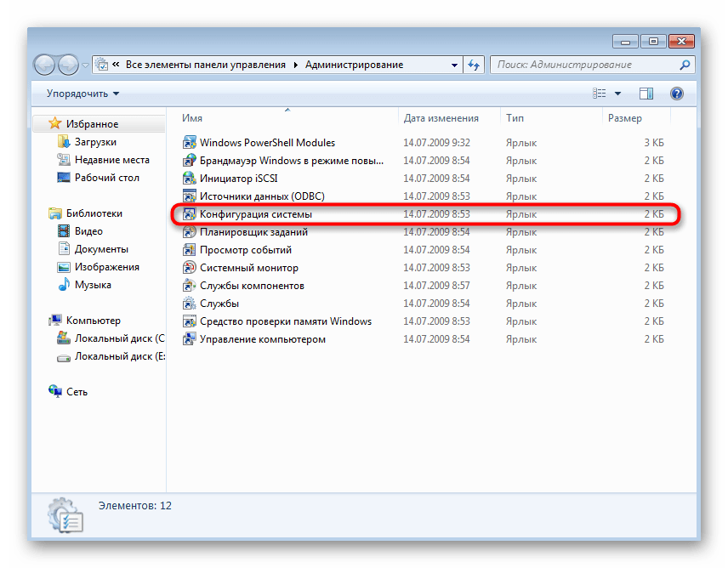Select the Службы gear icon
Image resolution: width=728 pixels, height=568 pixels.
(190, 304)
